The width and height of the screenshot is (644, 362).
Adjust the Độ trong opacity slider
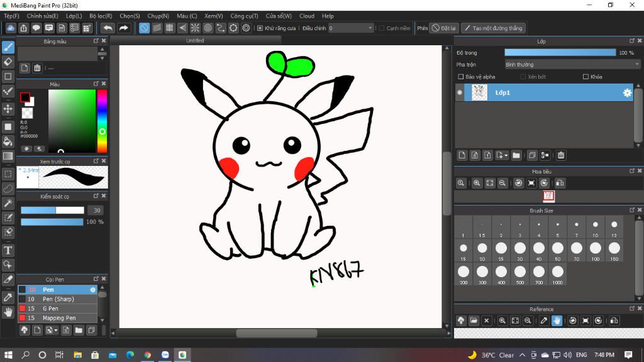tap(560, 53)
